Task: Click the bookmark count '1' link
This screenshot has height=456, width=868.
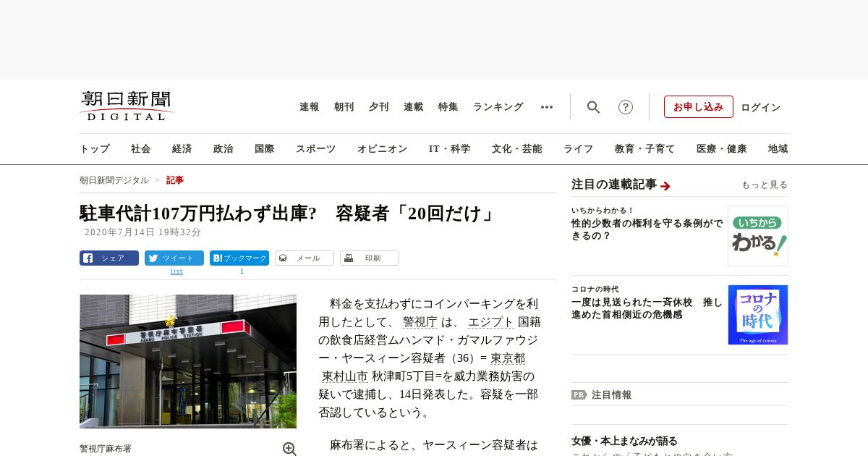Action: point(242,271)
